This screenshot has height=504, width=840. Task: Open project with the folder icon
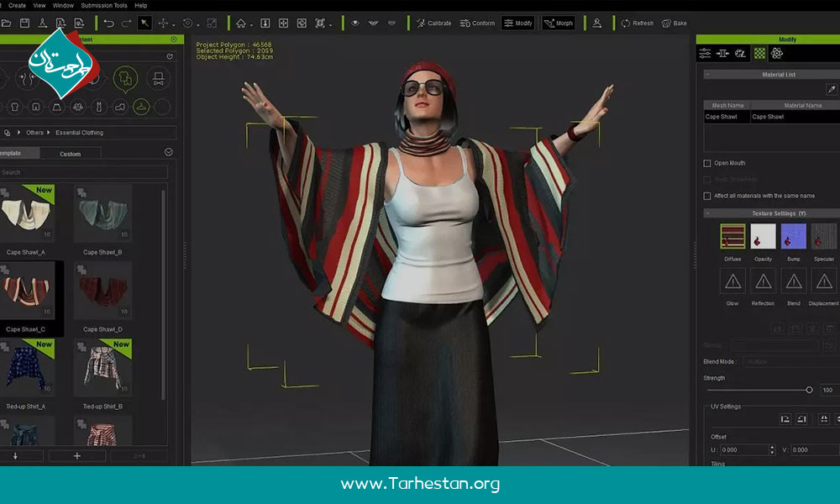click(x=6, y=23)
